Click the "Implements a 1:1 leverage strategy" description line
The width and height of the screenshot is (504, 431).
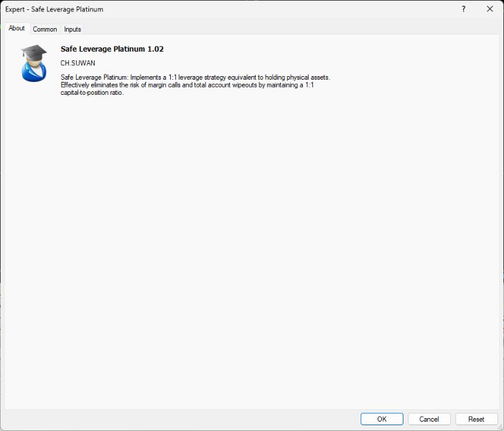[195, 77]
